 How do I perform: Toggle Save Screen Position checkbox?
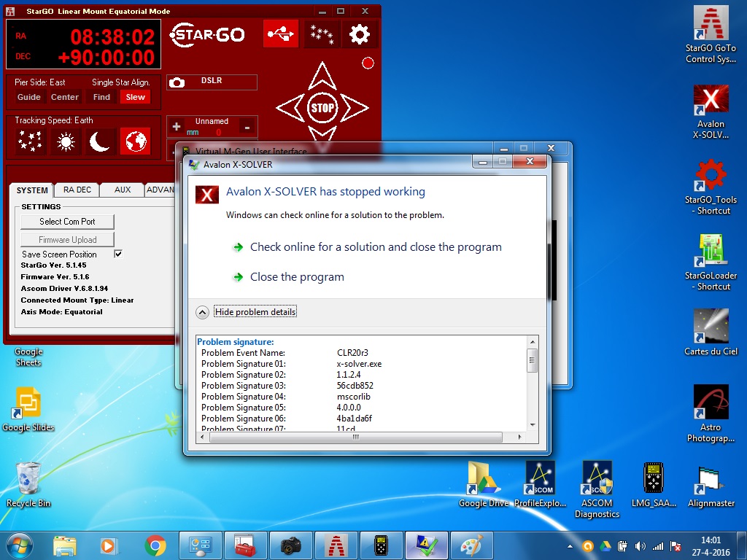[x=118, y=254]
